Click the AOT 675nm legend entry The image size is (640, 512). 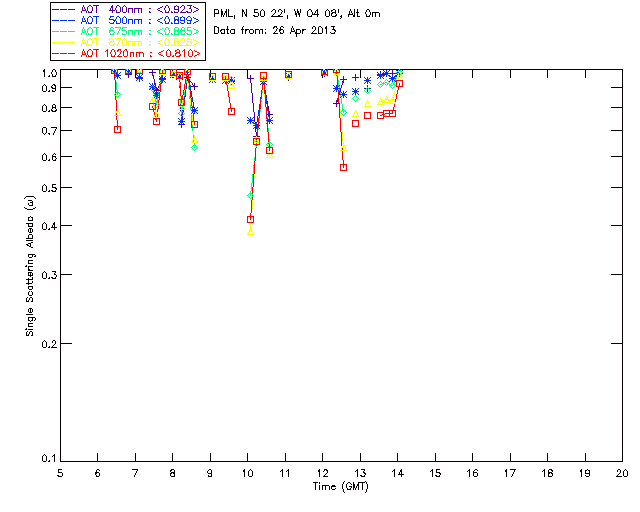pos(127,31)
